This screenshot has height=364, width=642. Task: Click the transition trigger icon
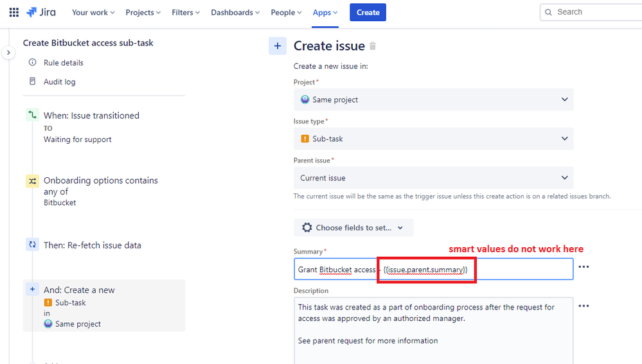point(32,115)
